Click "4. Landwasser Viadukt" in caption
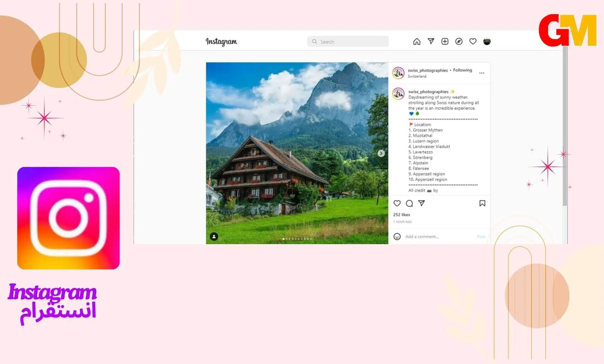Image resolution: width=604 pixels, height=364 pixels. pyautogui.click(x=429, y=147)
